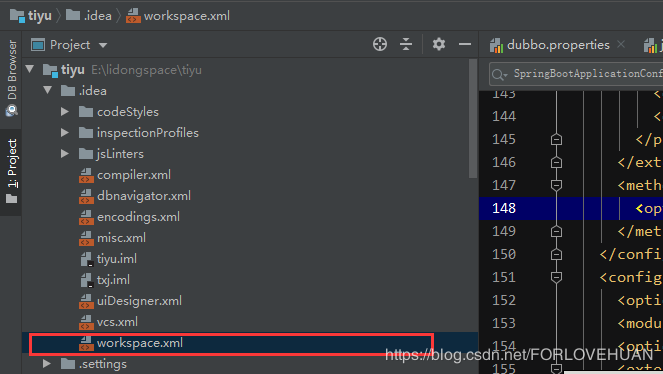Click the tiyu.iml module file icon

[x=87, y=259]
